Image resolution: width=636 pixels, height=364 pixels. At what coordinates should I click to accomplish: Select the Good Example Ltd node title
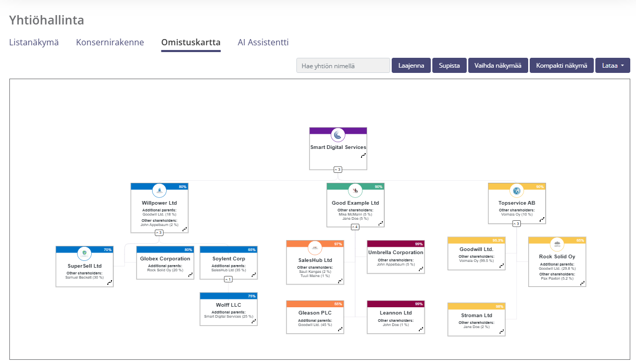pyautogui.click(x=355, y=203)
